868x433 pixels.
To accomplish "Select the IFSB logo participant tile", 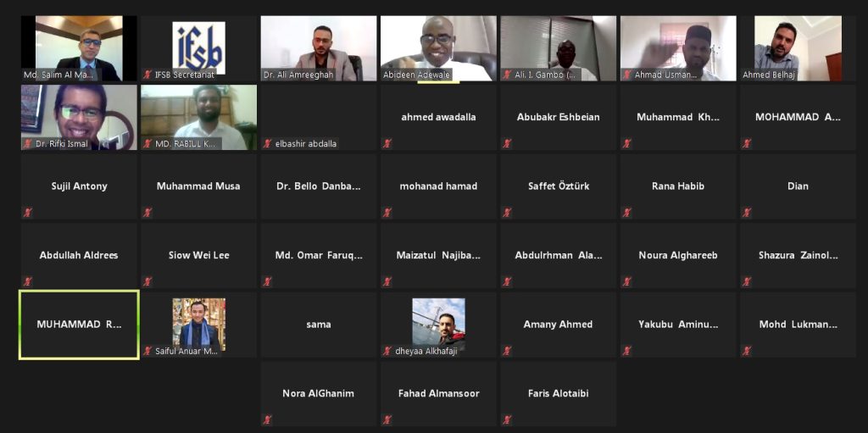I will [198, 48].
